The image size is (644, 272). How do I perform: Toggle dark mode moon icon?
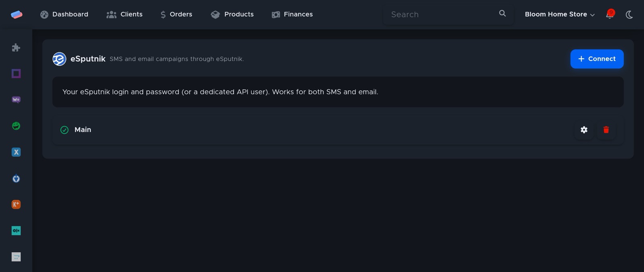pyautogui.click(x=629, y=15)
